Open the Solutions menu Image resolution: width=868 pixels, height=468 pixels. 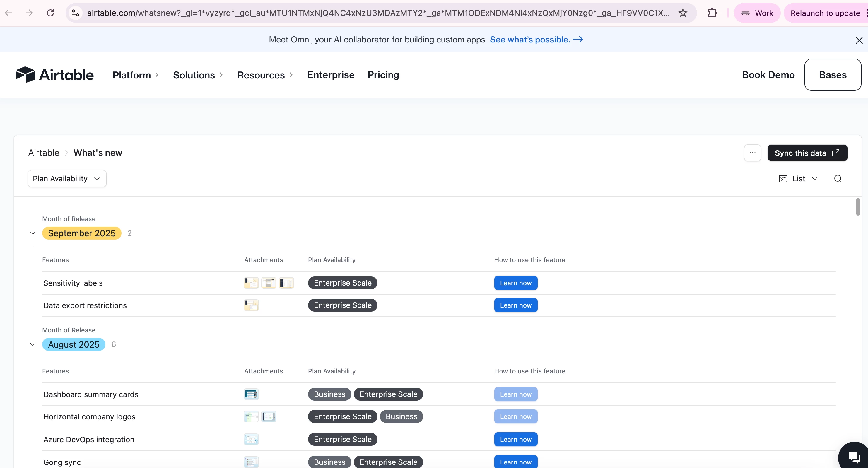pos(198,75)
